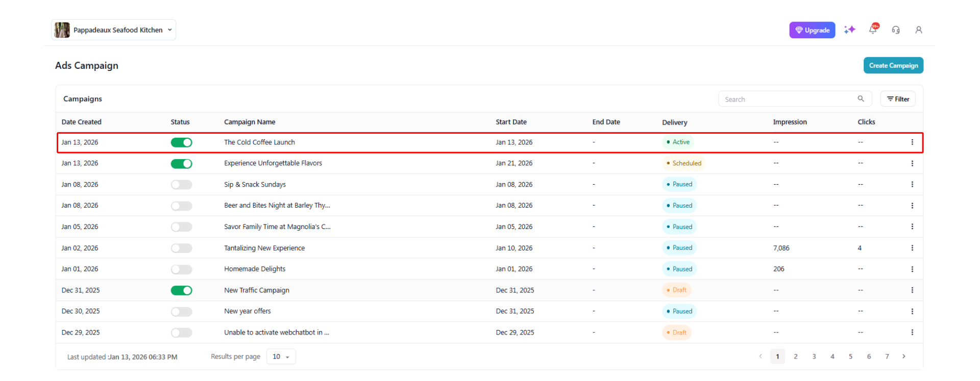980x381 pixels.
Task: Click the Create Campaign button
Action: pos(893,65)
